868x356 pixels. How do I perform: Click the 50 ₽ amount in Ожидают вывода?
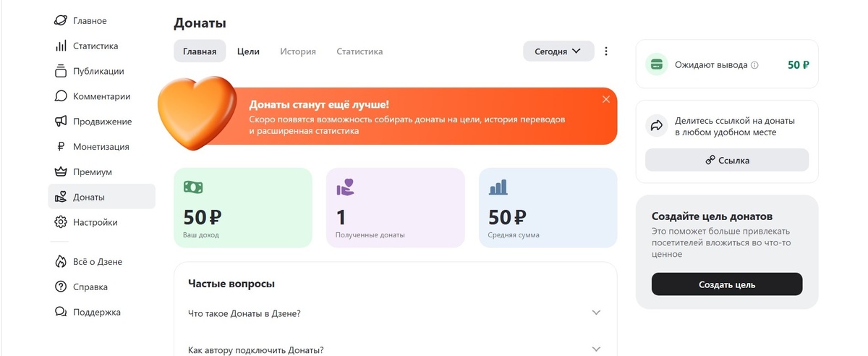point(799,64)
